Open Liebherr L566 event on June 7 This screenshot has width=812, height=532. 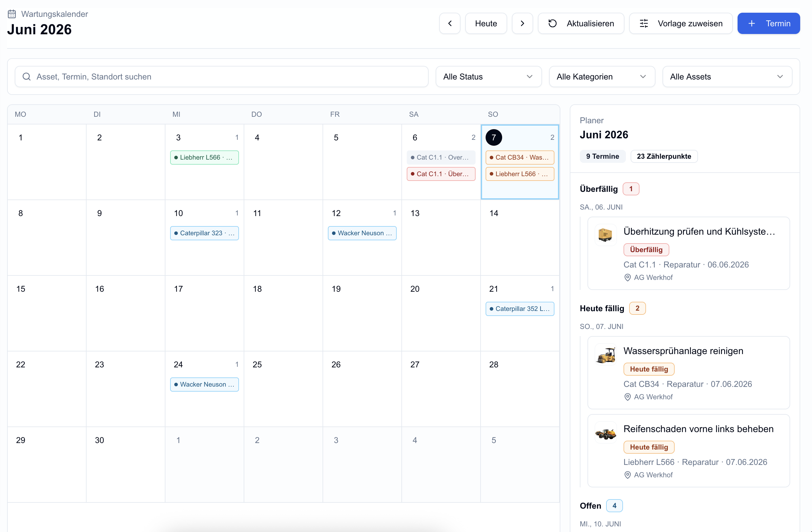(520, 174)
